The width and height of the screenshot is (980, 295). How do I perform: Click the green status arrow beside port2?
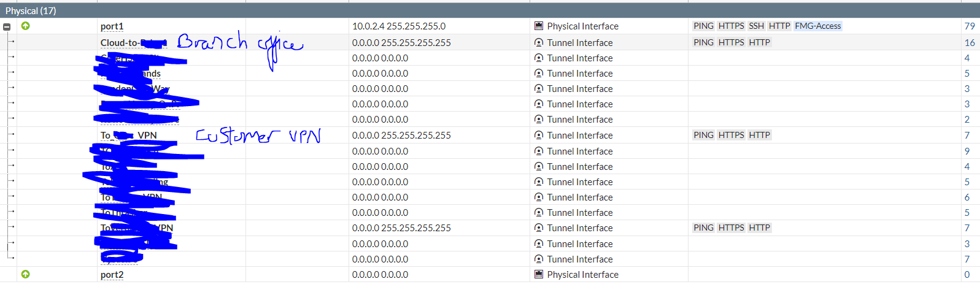coord(25,274)
